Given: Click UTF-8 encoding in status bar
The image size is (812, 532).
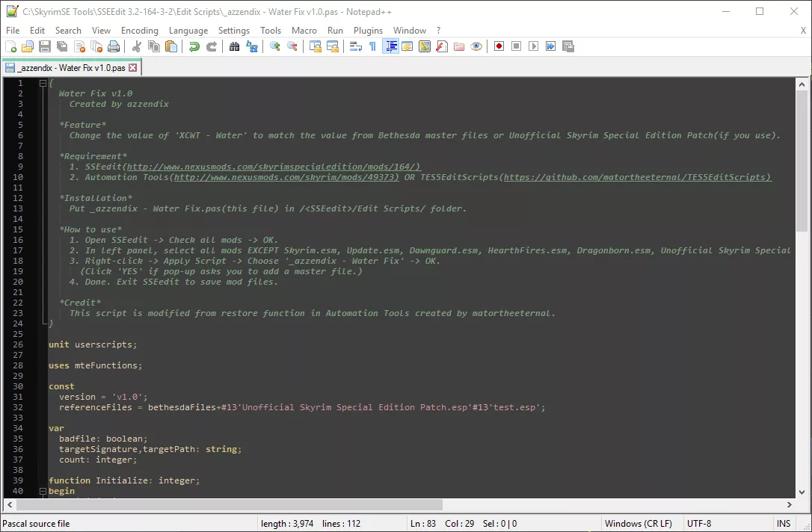Looking at the screenshot, I should point(699,524).
